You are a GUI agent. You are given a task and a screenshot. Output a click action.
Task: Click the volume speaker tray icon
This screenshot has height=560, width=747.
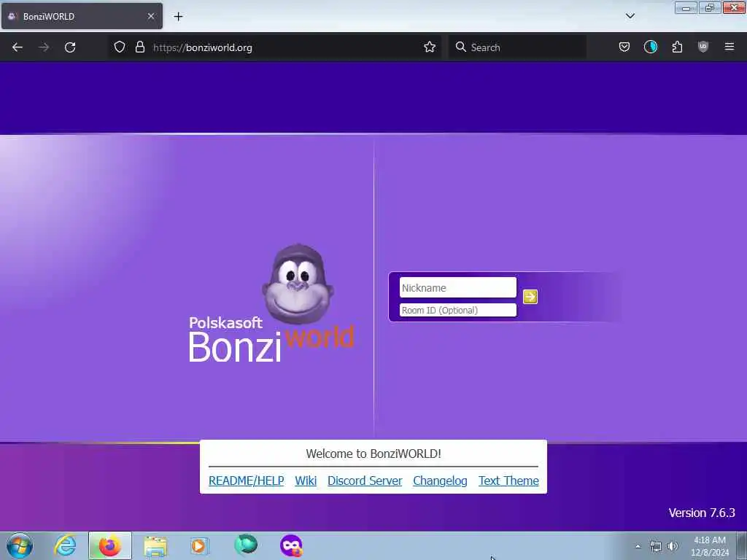point(673,546)
